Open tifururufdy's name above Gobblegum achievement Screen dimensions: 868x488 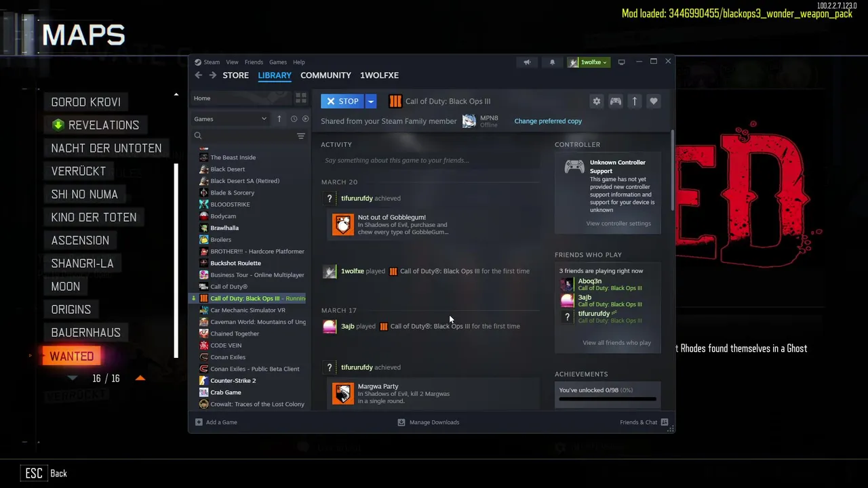[x=357, y=199]
